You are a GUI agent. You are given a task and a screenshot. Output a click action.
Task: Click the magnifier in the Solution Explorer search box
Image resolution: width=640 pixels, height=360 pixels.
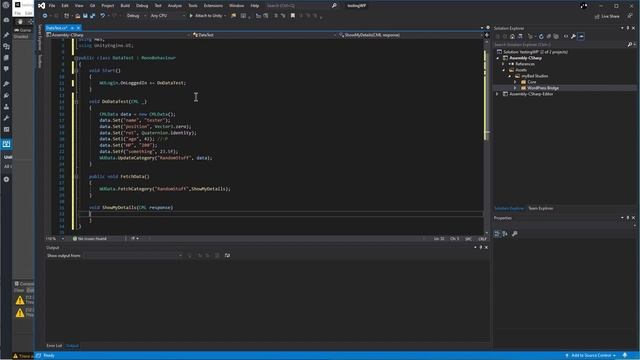click(630, 44)
